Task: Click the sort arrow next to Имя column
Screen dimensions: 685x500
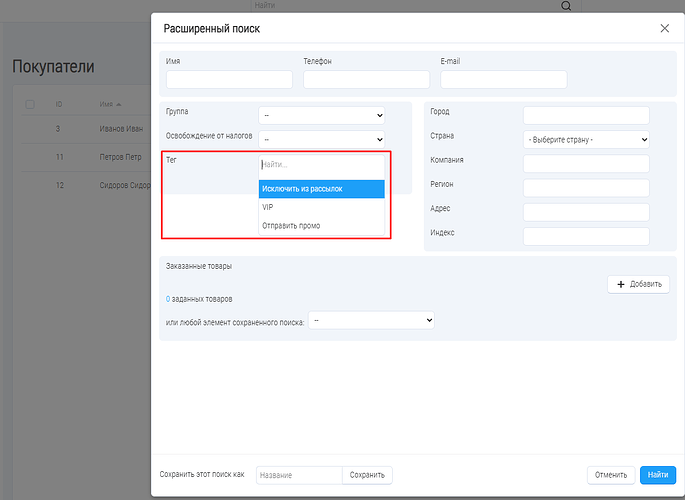Action: 119,104
